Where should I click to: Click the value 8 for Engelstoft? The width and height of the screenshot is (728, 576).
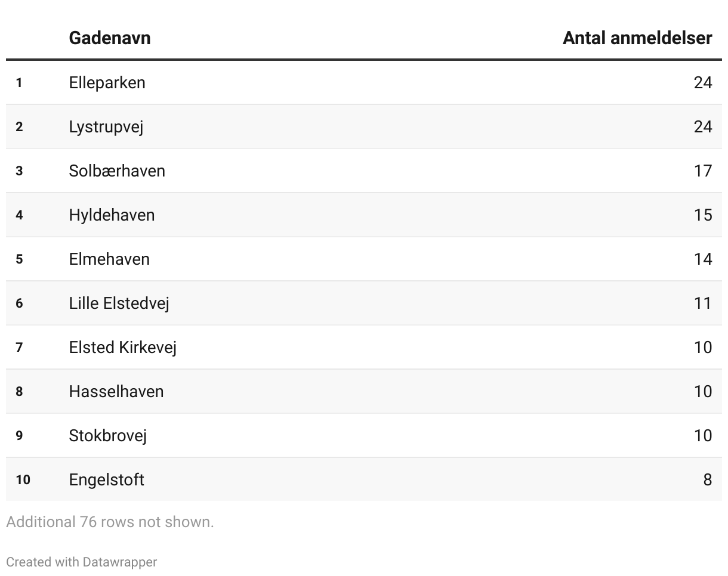(x=708, y=479)
